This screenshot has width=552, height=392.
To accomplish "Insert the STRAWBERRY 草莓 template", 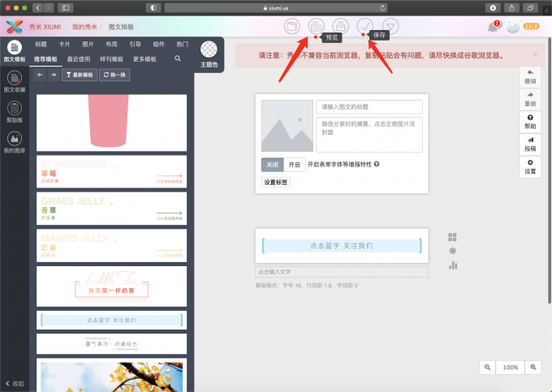I will [x=111, y=172].
